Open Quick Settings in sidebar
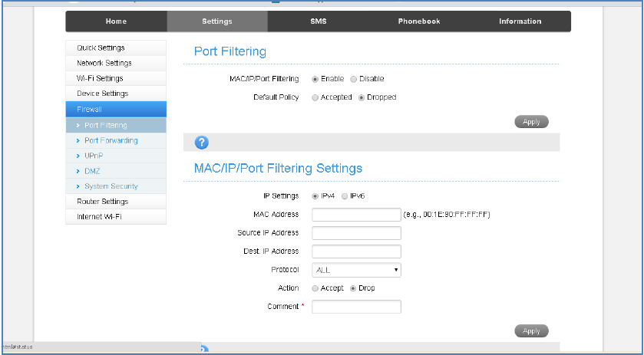Viewport: 644px width, 355px height. click(116, 48)
